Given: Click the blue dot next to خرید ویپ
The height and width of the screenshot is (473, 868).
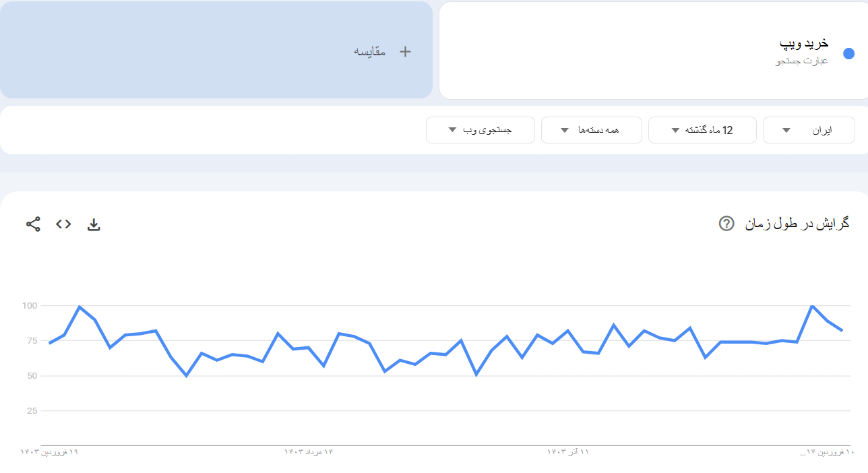Looking at the screenshot, I should pyautogui.click(x=848, y=53).
